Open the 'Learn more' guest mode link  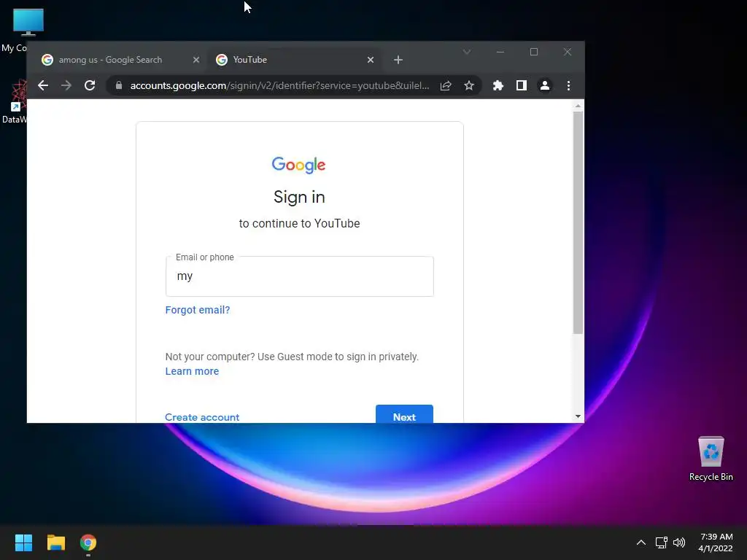192,371
